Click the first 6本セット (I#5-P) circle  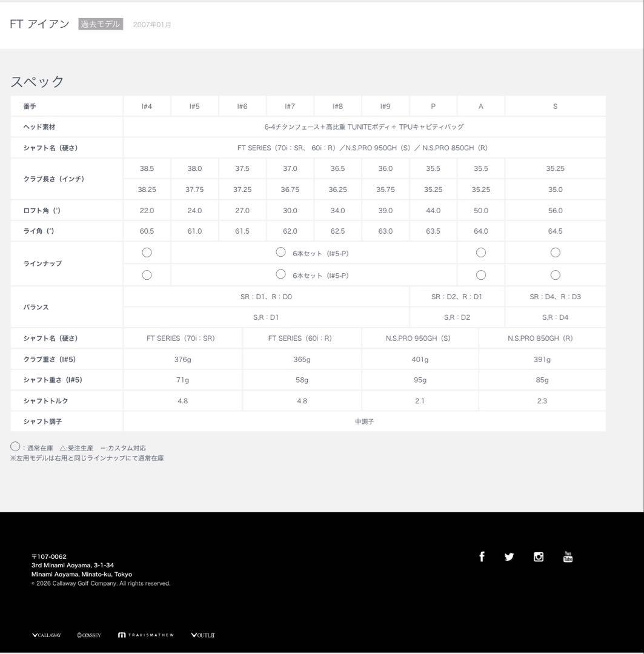coord(281,253)
